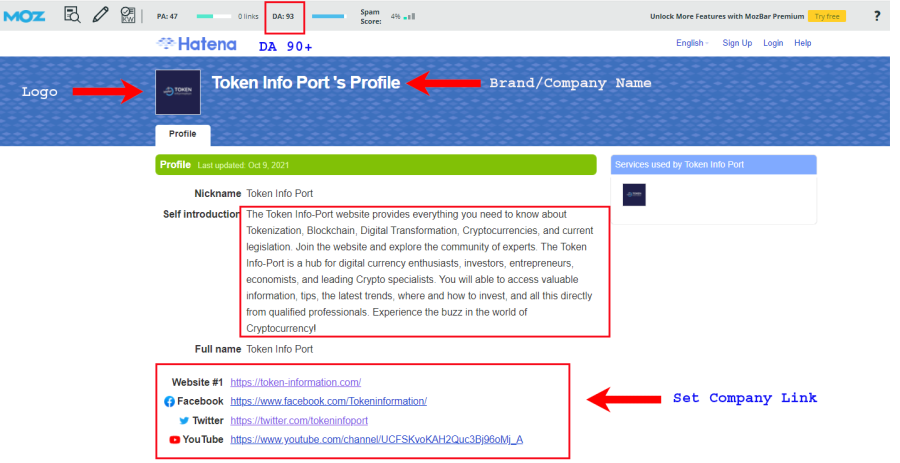900x463 pixels.
Task: Click the Website #1 label
Action: pos(197,383)
